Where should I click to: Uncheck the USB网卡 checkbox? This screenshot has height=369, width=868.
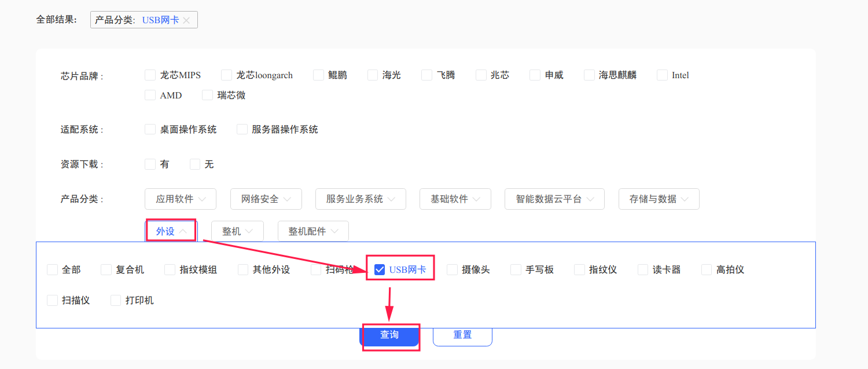pyautogui.click(x=380, y=269)
